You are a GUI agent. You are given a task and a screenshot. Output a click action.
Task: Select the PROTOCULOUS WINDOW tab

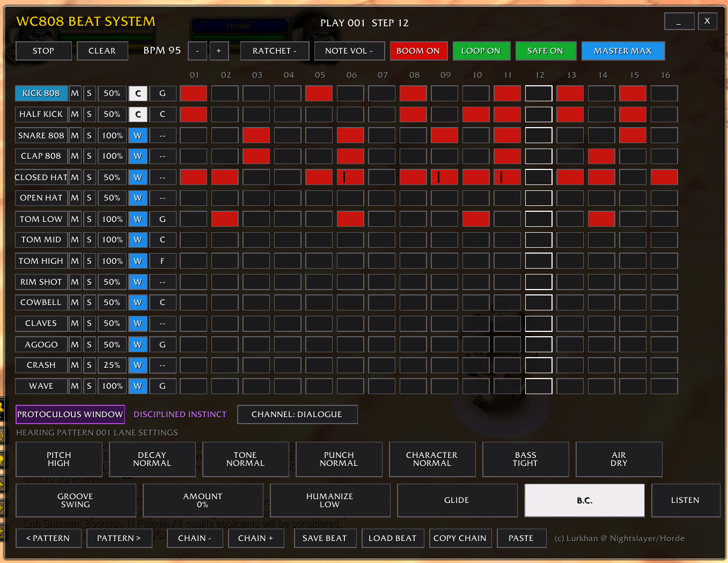[x=70, y=414]
